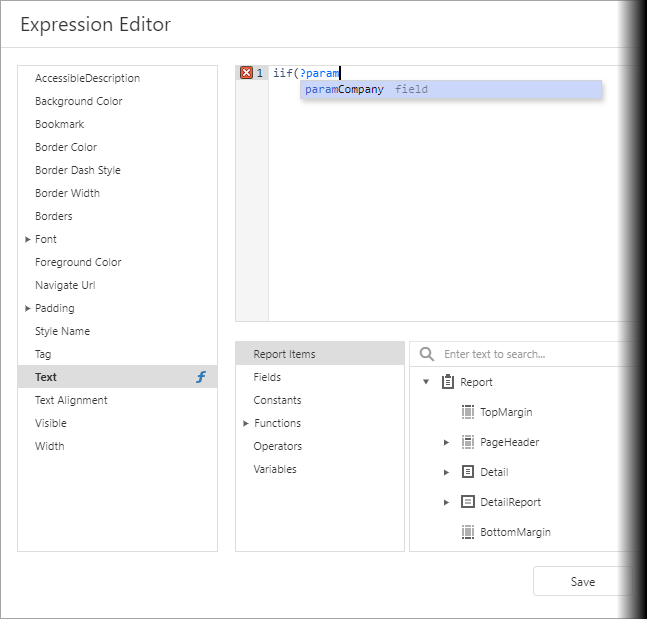
Task: Click the search magnifier icon
Action: tap(427, 354)
